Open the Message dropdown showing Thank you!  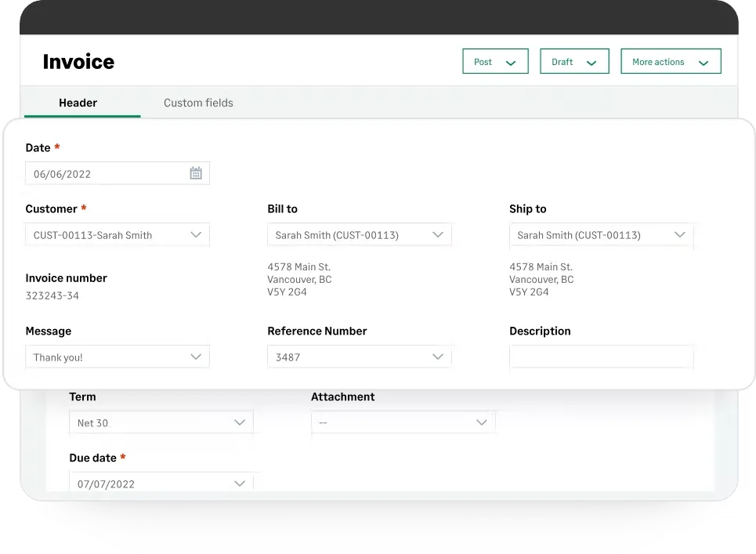point(118,357)
